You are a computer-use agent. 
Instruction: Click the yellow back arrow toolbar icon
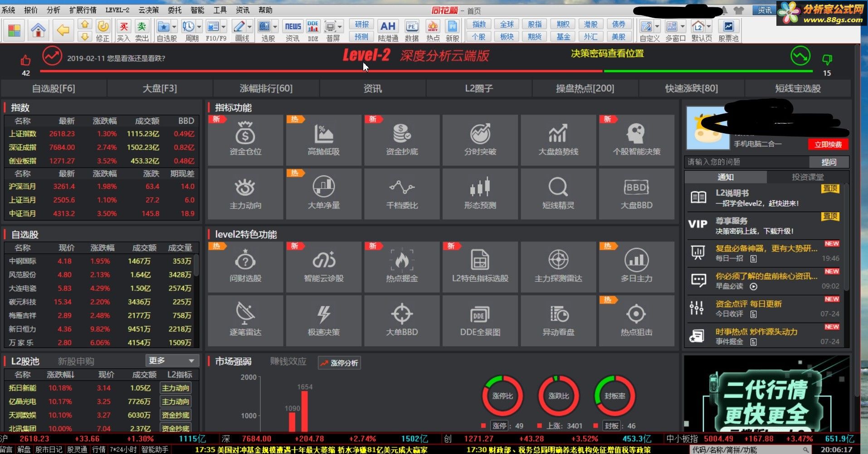63,30
